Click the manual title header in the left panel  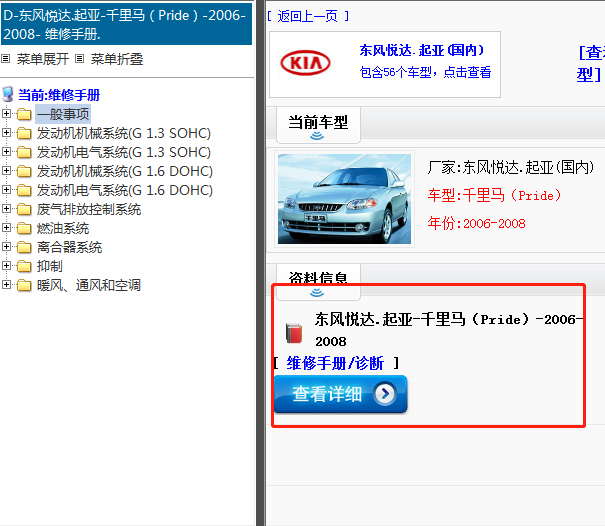[126, 24]
